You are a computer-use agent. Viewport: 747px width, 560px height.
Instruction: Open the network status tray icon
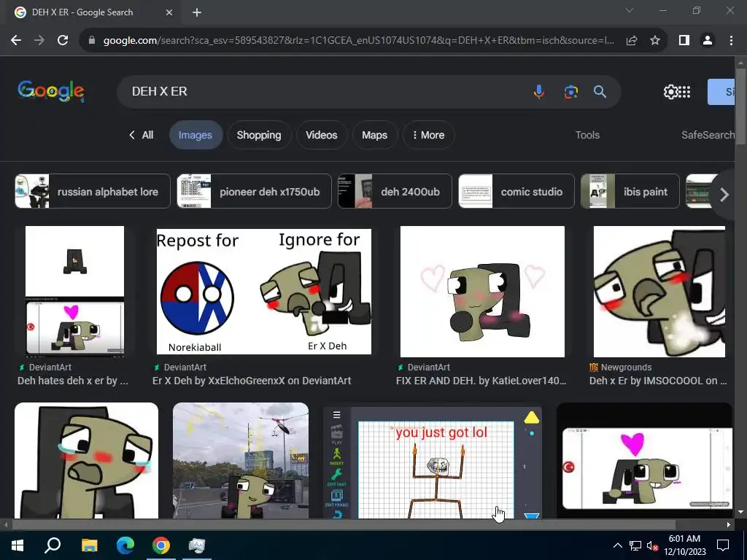(x=635, y=545)
